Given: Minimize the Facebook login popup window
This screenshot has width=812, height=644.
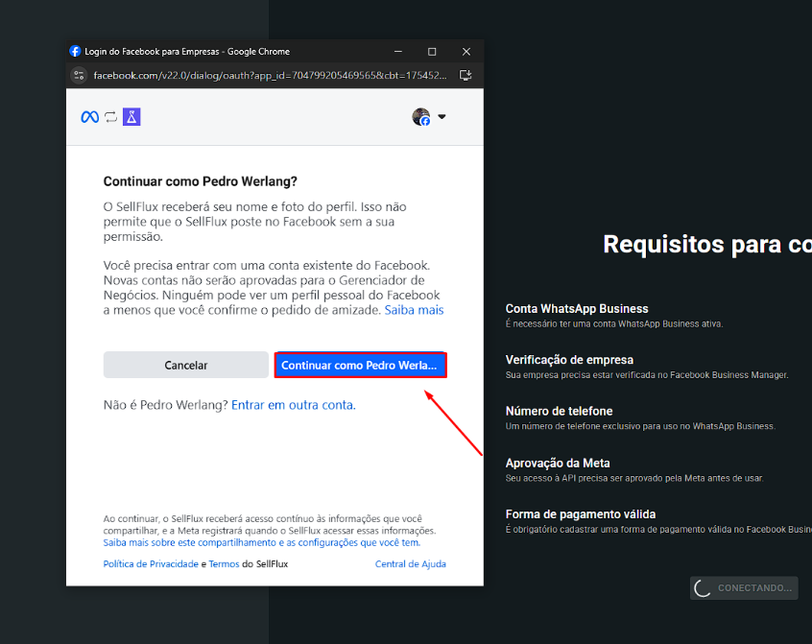Looking at the screenshot, I should pyautogui.click(x=398, y=51).
